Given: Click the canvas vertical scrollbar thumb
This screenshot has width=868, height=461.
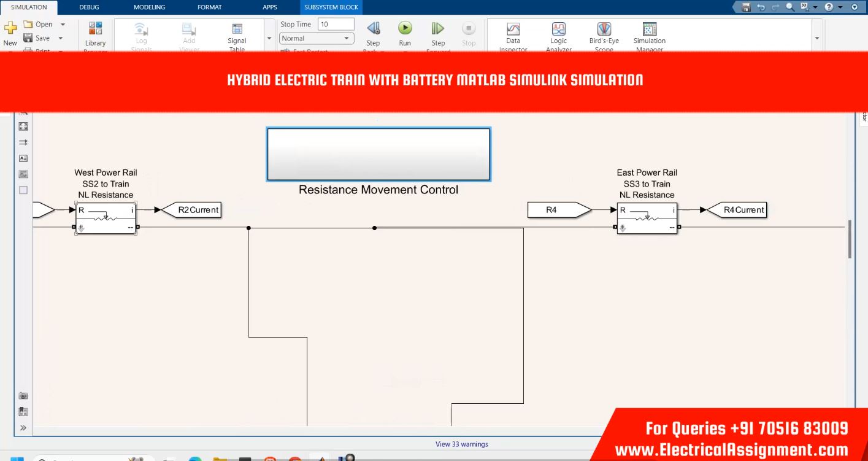Looking at the screenshot, I should [x=850, y=239].
